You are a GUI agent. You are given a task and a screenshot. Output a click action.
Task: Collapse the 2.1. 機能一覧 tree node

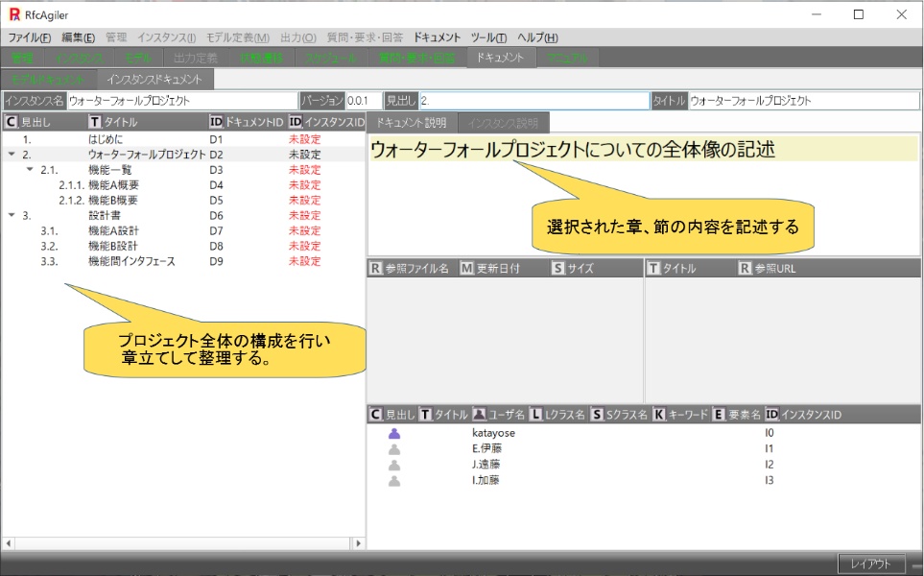29,170
